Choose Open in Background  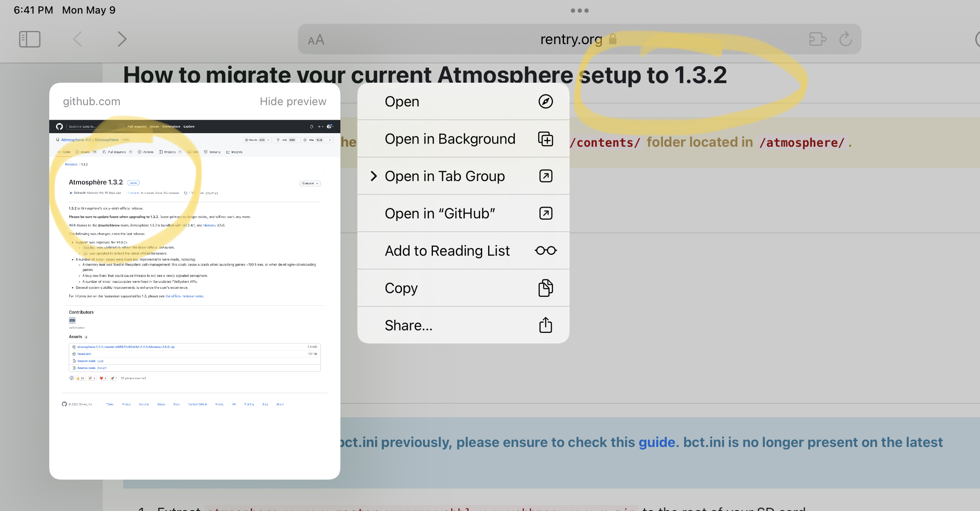[463, 139]
